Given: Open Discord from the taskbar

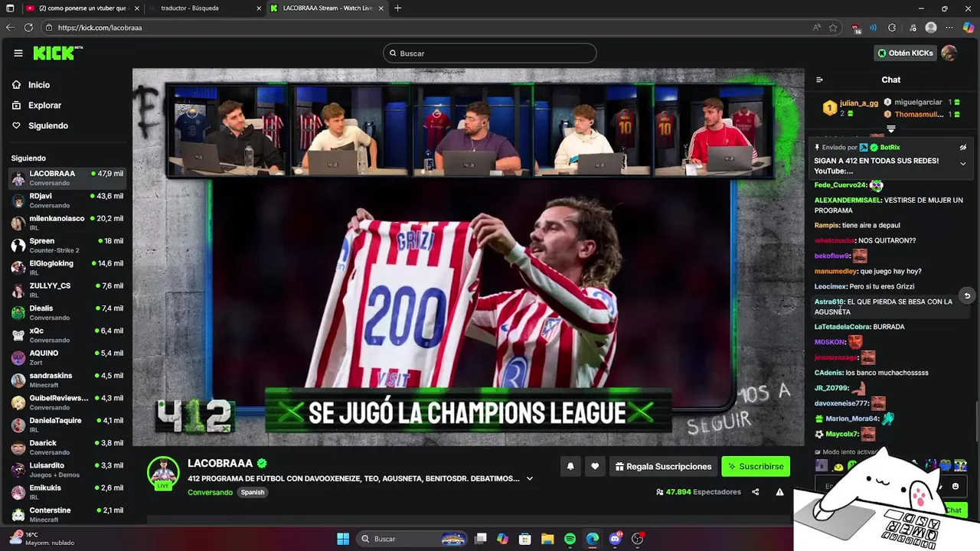Looking at the screenshot, I should coord(615,539).
